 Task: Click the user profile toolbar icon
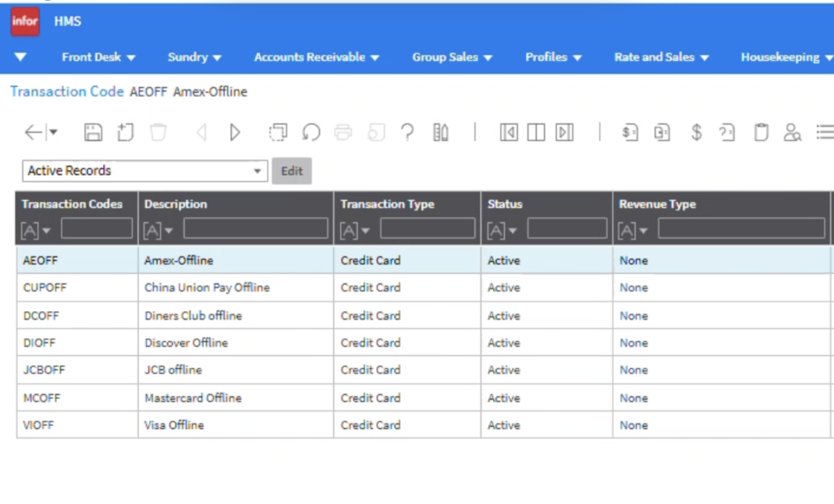click(x=792, y=132)
